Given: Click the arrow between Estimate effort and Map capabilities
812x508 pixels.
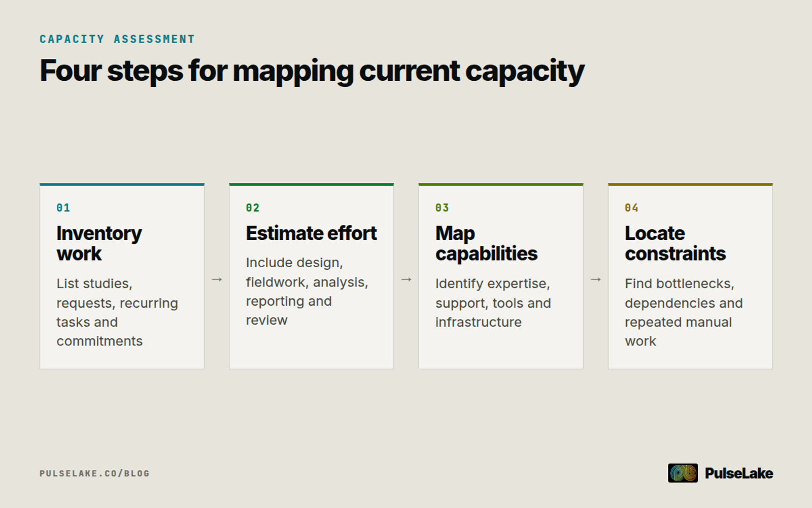Looking at the screenshot, I should 406,279.
